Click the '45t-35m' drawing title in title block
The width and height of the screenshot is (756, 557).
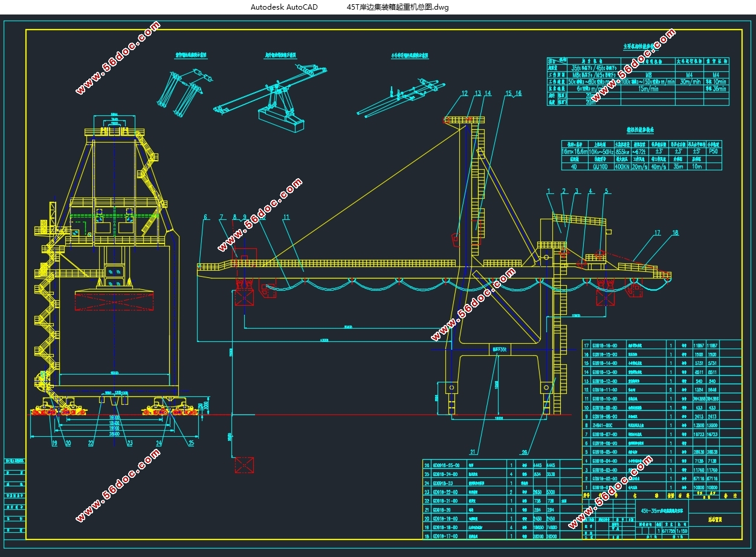click(x=663, y=510)
